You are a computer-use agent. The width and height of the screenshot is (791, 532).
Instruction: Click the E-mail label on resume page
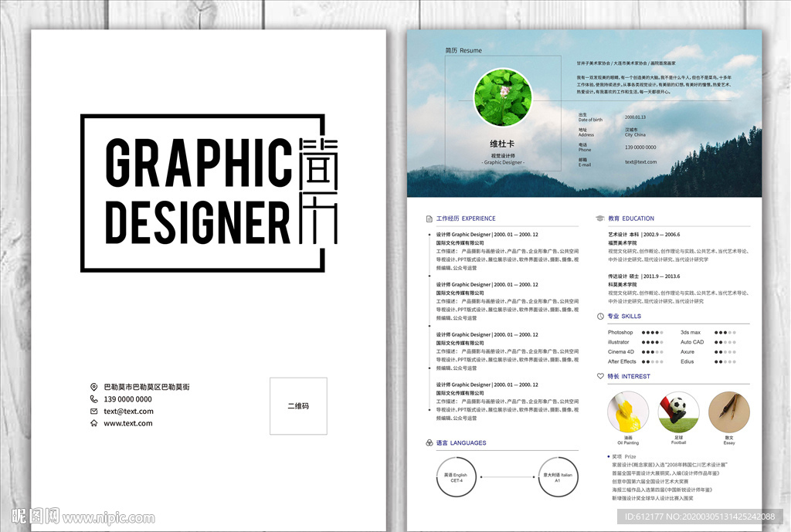[x=585, y=165]
